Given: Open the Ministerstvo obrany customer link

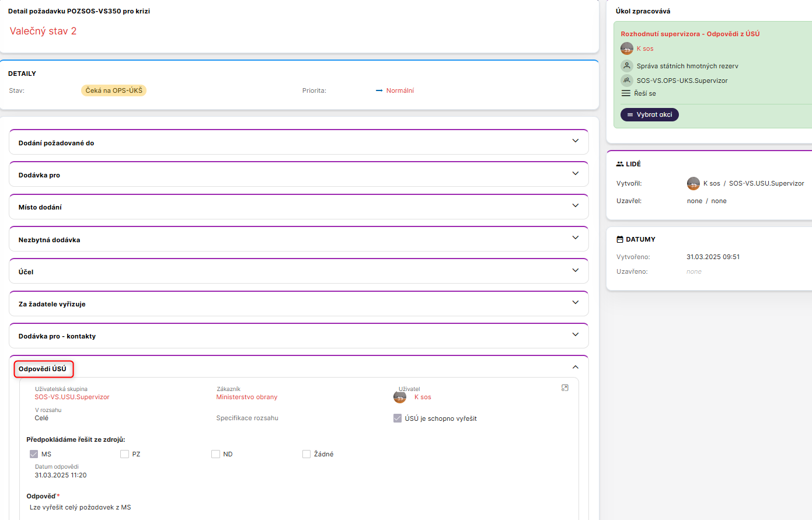Looking at the screenshot, I should [246, 397].
